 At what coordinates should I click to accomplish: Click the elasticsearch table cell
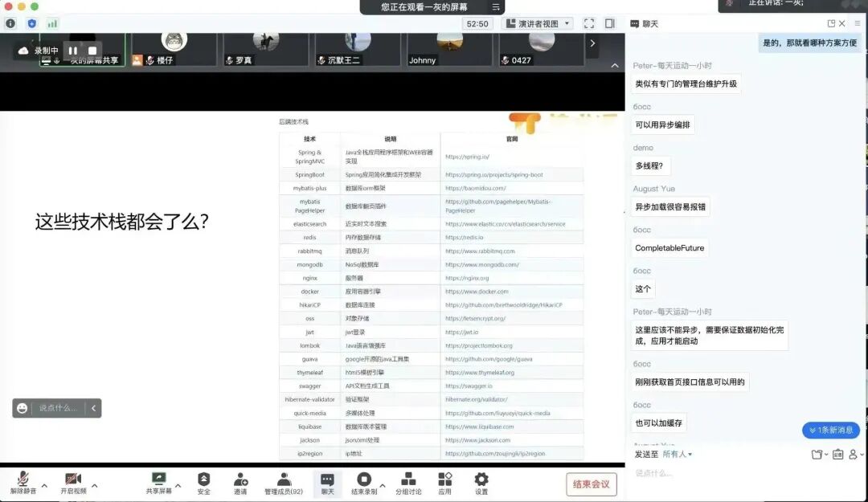tap(309, 224)
